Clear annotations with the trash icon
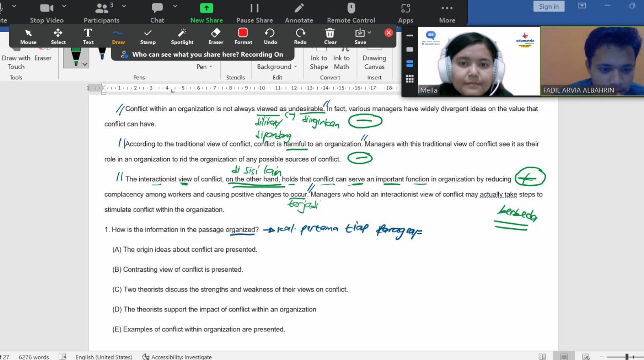The height and width of the screenshot is (360, 644). click(x=330, y=36)
